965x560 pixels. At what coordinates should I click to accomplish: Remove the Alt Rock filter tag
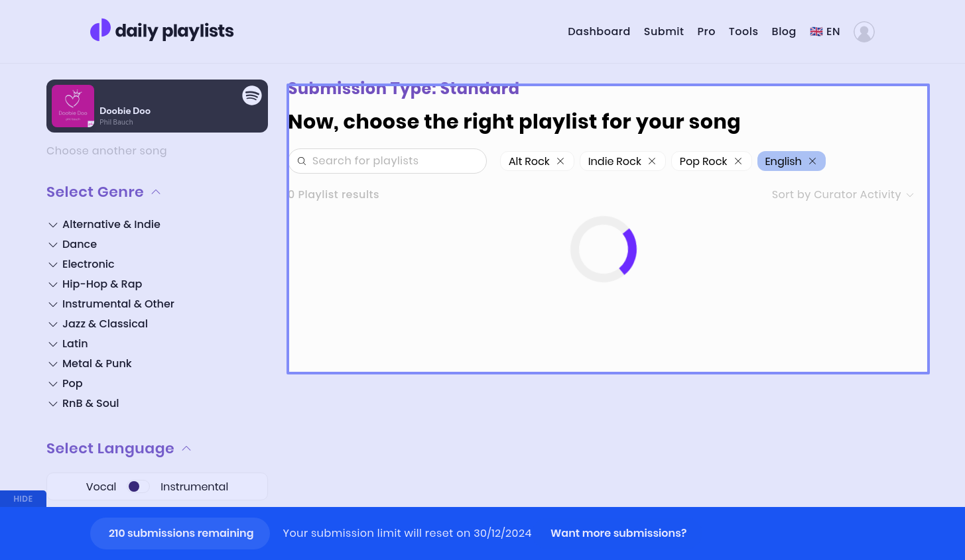pos(560,161)
